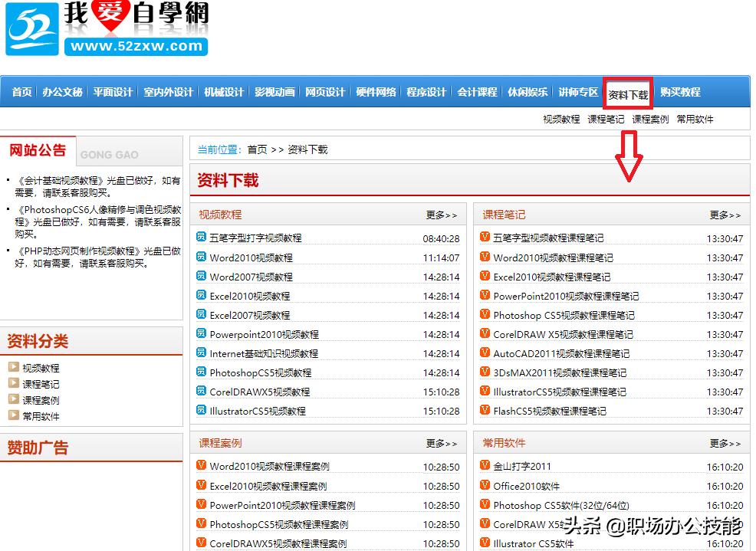Open the 资料下载 navigation item
The image size is (756, 551).
point(628,91)
